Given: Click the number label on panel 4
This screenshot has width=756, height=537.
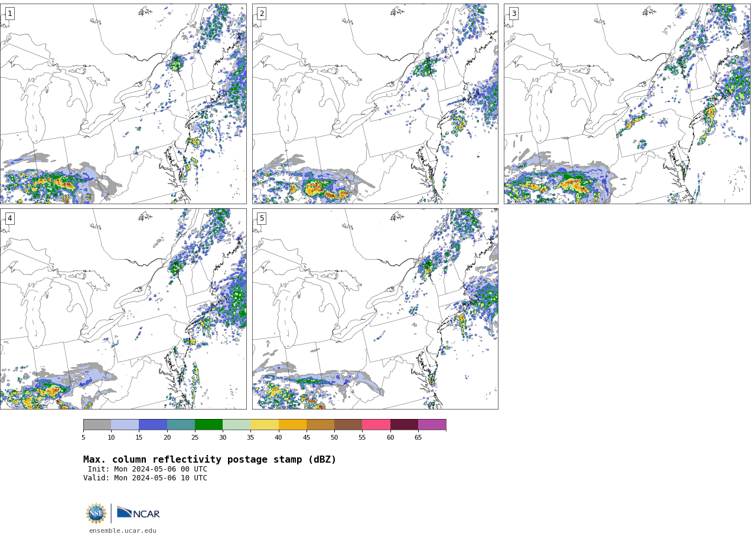Looking at the screenshot, I should coord(9,218).
